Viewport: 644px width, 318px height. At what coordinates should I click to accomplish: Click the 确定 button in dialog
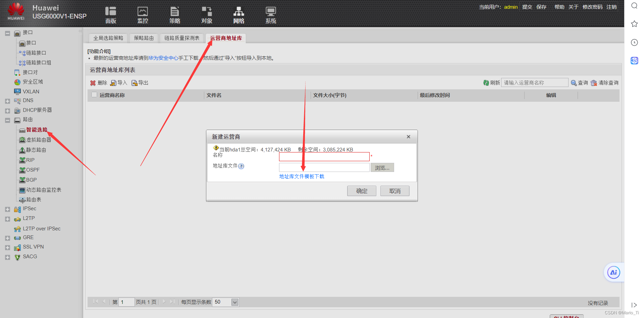[362, 191]
